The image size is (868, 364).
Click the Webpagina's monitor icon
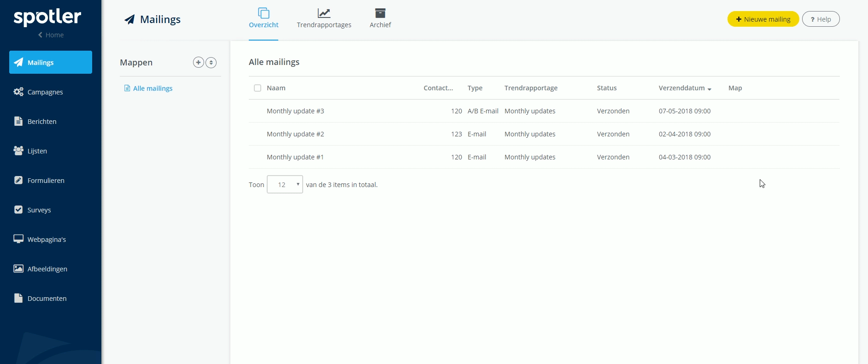[x=18, y=239]
